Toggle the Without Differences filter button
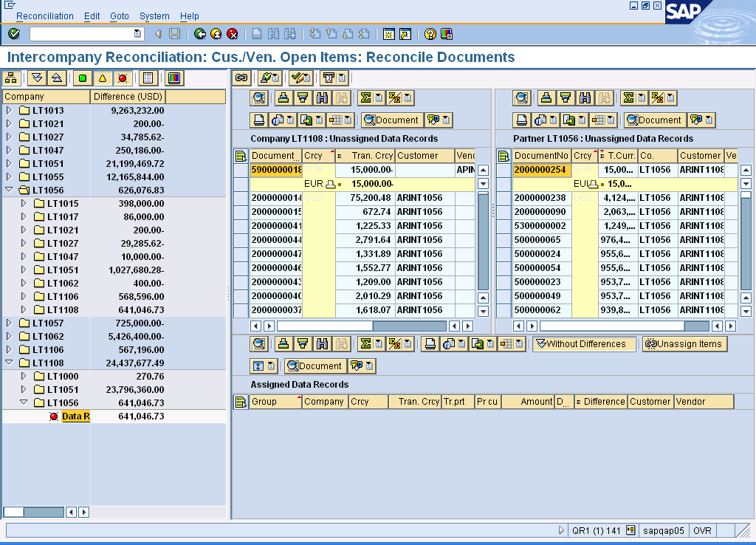756x545 pixels. point(584,344)
